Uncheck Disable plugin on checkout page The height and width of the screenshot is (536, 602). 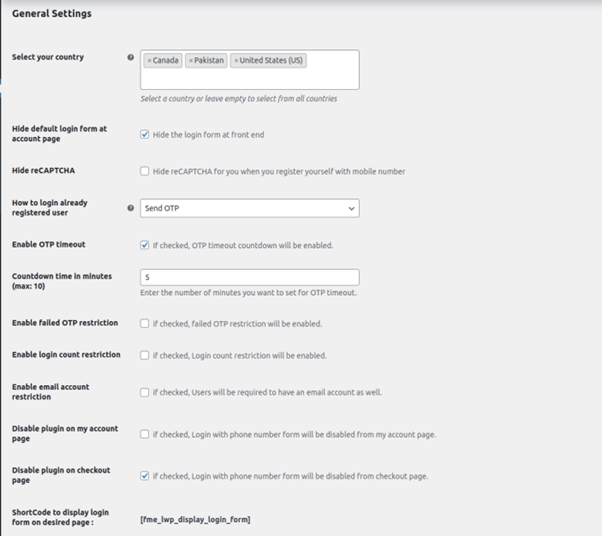(x=145, y=476)
